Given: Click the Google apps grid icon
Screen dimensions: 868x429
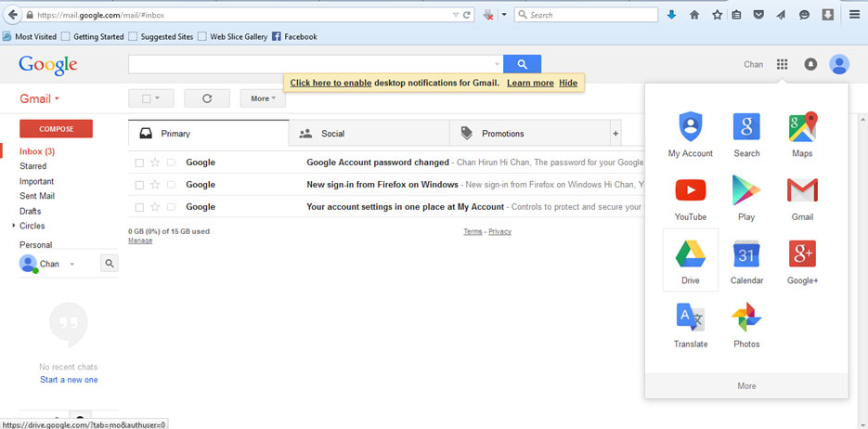Looking at the screenshot, I should pyautogui.click(x=783, y=65).
